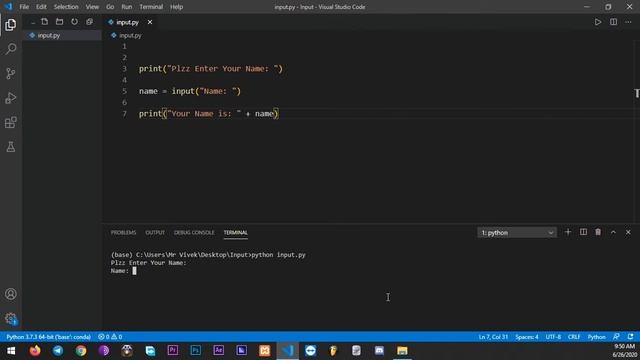
Task: Refresh the Explorer file list
Action: [74, 22]
